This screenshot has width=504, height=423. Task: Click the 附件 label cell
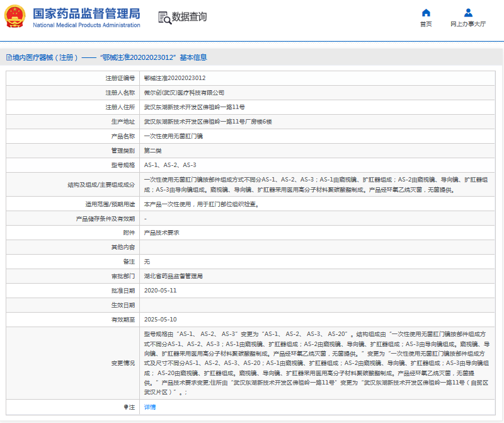coord(72,233)
